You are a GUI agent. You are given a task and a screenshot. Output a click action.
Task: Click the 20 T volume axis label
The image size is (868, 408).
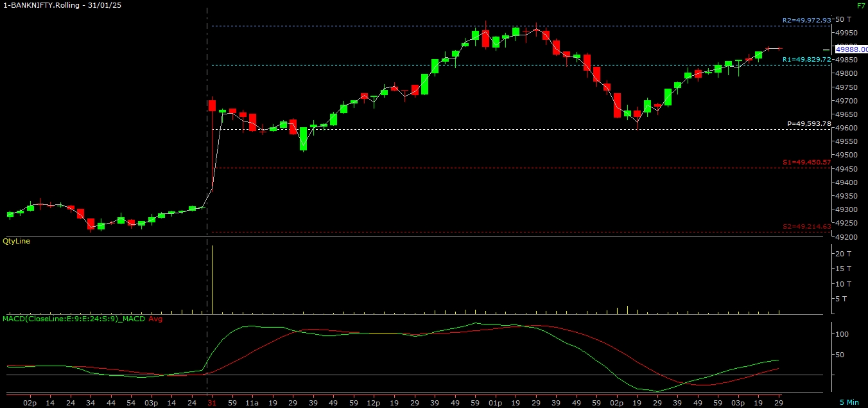tap(844, 254)
